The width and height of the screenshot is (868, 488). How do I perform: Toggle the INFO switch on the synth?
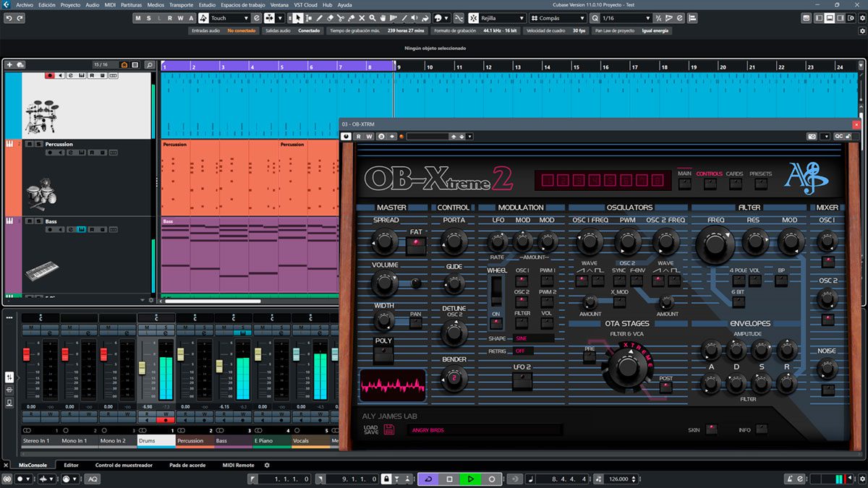pos(762,429)
